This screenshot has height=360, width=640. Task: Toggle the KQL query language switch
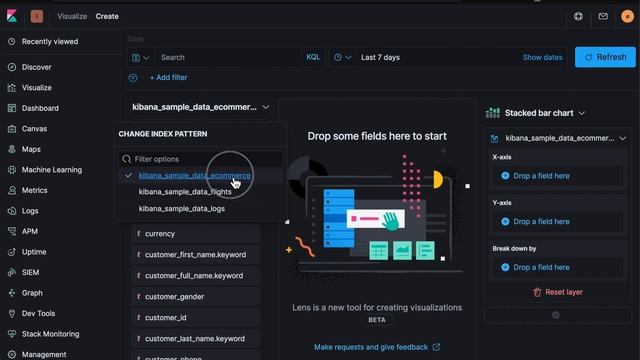pyautogui.click(x=313, y=57)
